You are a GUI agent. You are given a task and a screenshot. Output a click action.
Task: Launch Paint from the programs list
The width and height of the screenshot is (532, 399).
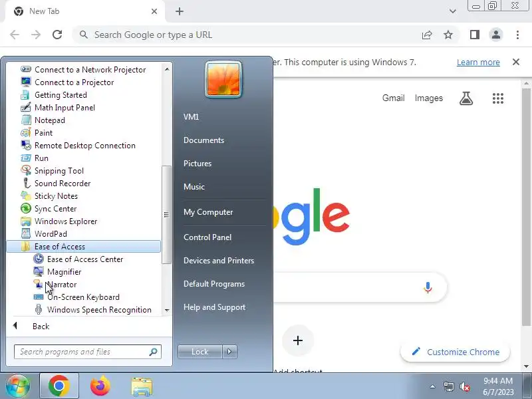click(x=37, y=132)
